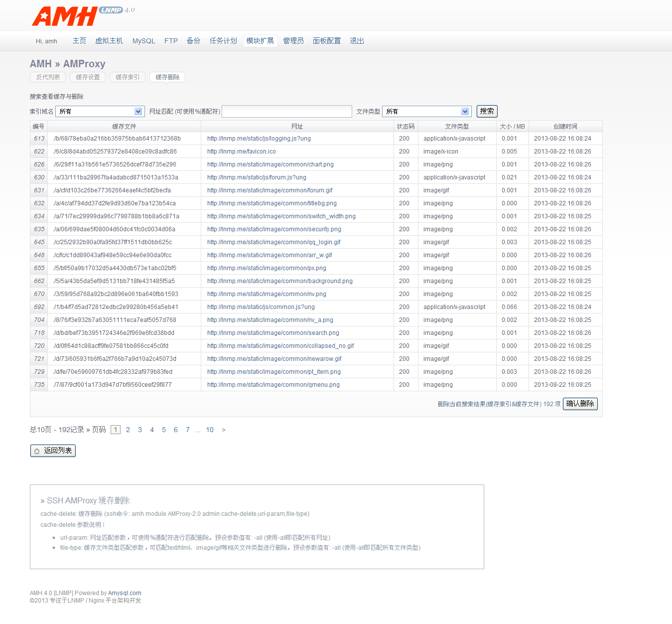Click the AMH LNMP logo

(82, 16)
